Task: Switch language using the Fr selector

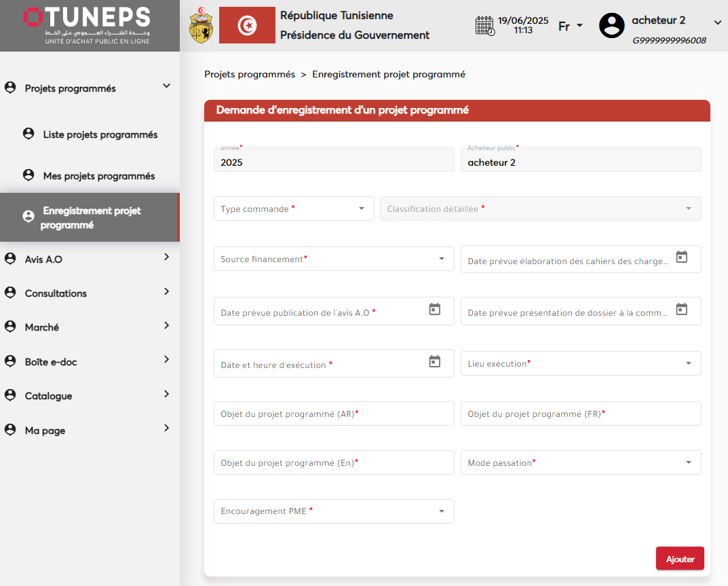Action: pos(570,26)
